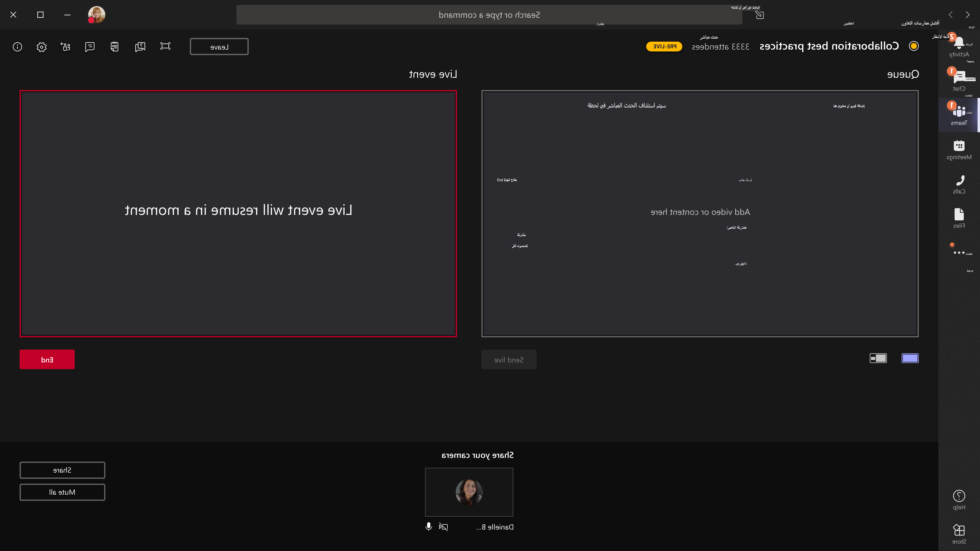The height and width of the screenshot is (551, 980).
Task: Open Teams in the app sidebar
Action: tap(959, 115)
